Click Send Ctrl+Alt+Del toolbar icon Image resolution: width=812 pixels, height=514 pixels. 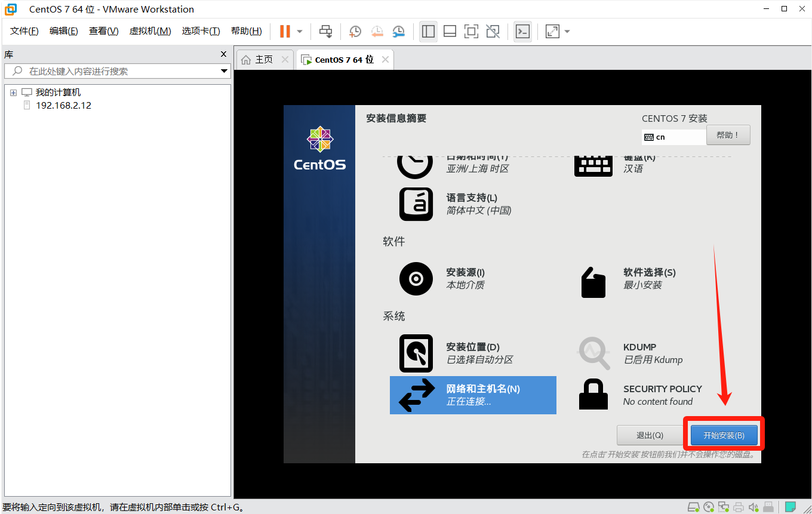(x=325, y=31)
